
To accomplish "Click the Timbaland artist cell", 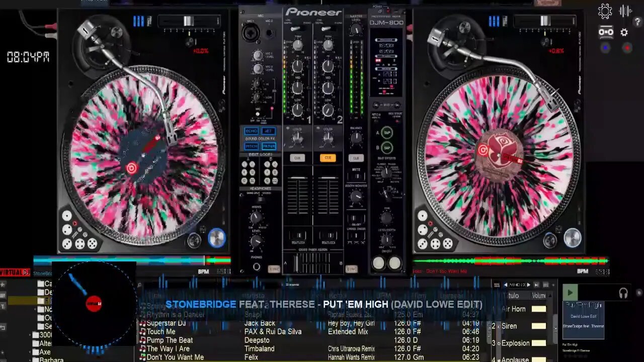I will (259, 349).
